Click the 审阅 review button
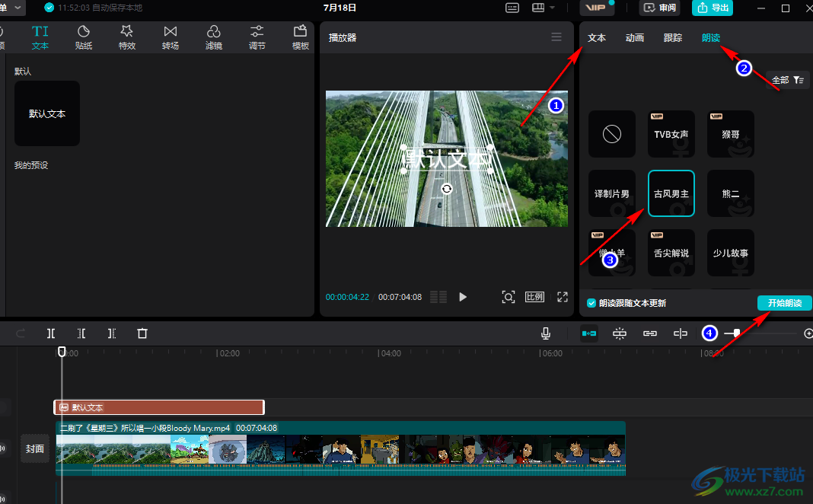813x504 pixels. click(x=660, y=8)
